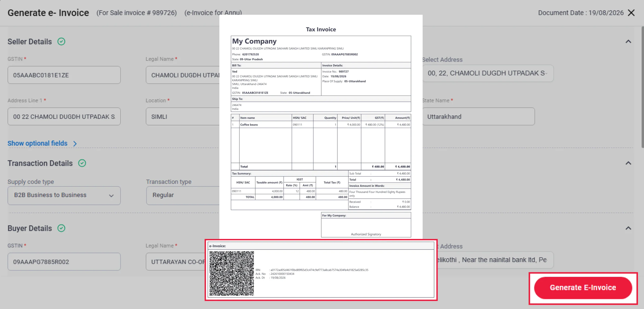Edit seller Legal Name field CHAMOLI DUGDH

[183, 75]
